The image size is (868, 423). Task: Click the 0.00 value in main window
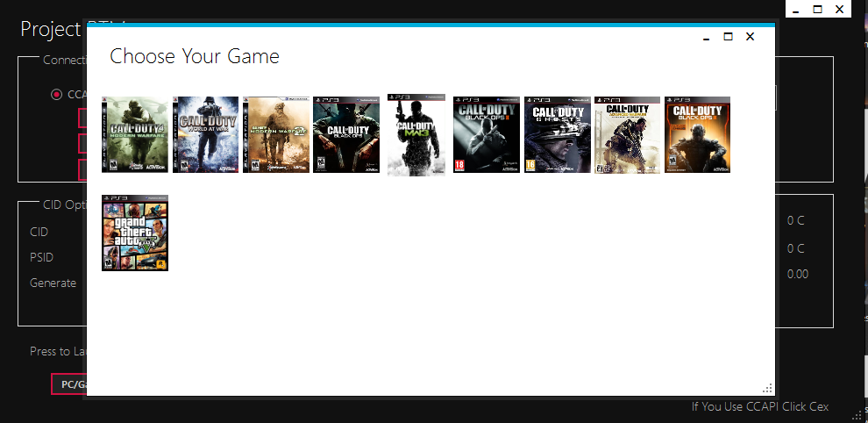[798, 274]
